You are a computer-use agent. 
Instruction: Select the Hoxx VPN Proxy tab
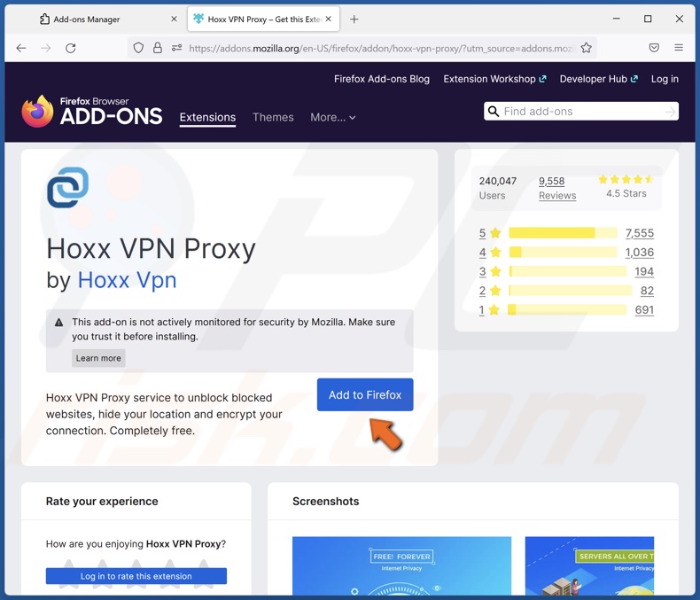[x=263, y=19]
